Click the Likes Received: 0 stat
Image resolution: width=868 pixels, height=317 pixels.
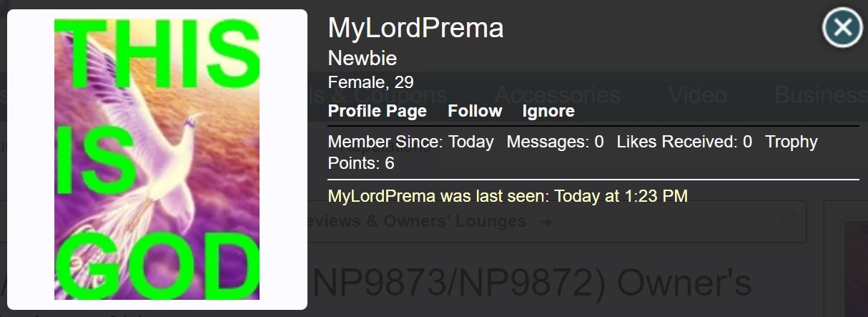click(x=684, y=142)
